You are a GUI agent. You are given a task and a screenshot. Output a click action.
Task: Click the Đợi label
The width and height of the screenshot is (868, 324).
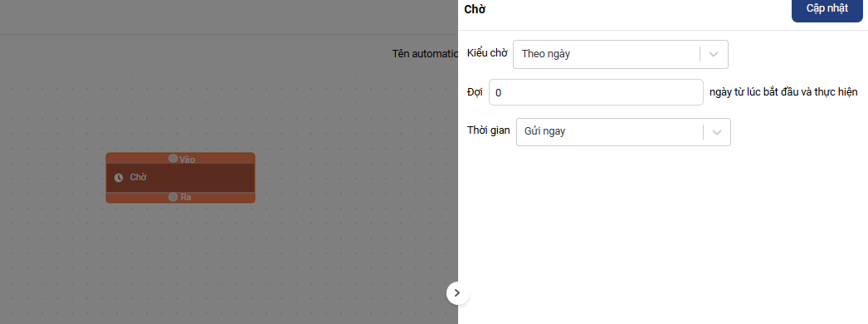click(475, 92)
